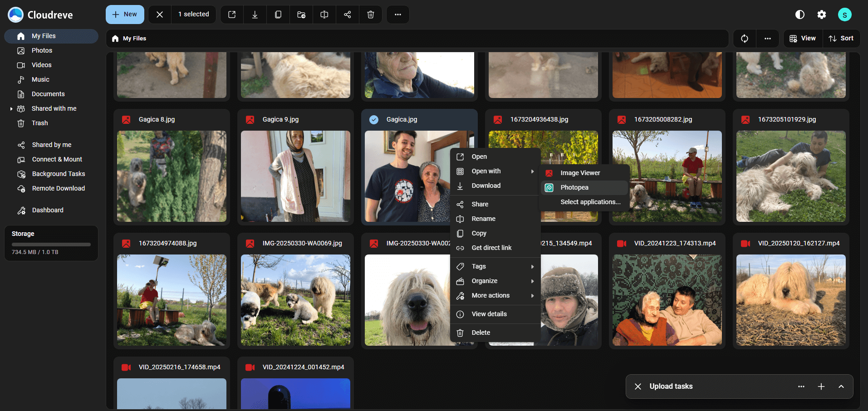Click the file name VID_20241223_174313.mp4
The width and height of the screenshot is (868, 411).
point(675,244)
